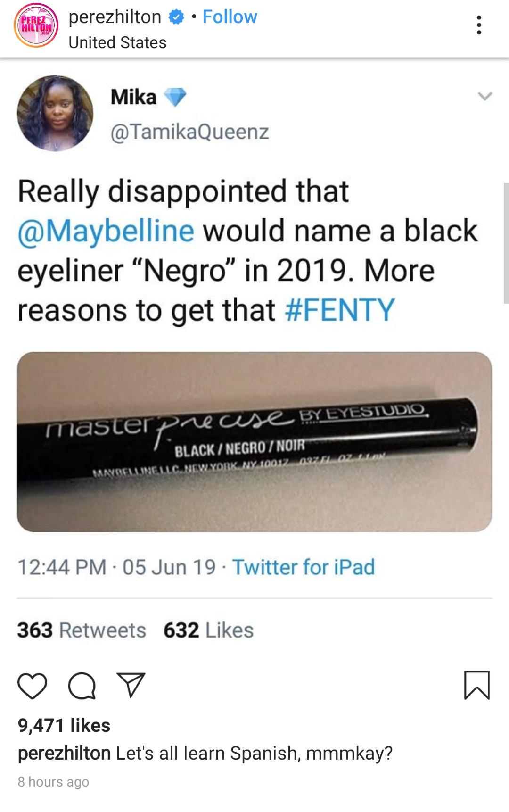Open the United States location tag

pos(117,42)
